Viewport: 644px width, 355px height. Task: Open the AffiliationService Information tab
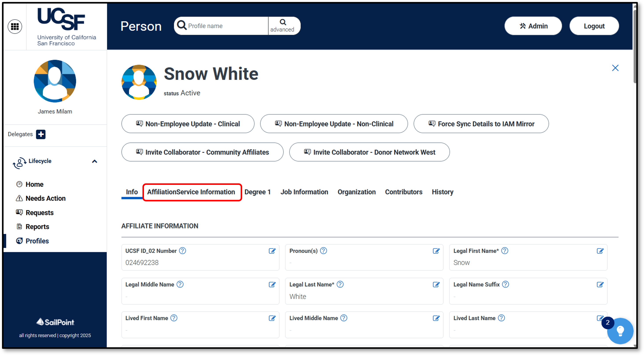pos(191,192)
